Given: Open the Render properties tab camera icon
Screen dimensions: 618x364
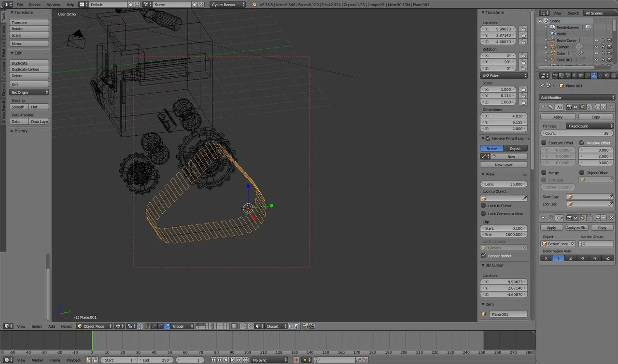Looking at the screenshot, I should coord(555,75).
